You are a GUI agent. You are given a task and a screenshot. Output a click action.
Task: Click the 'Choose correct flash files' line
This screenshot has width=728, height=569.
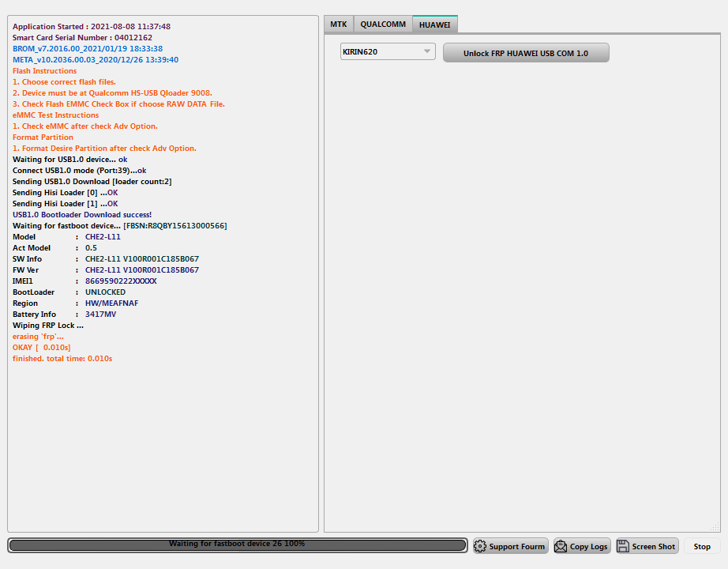64,82
